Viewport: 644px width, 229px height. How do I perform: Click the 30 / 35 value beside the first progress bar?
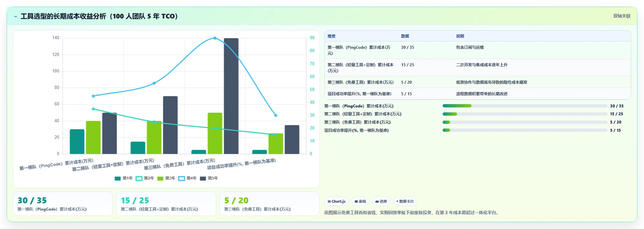click(617, 106)
